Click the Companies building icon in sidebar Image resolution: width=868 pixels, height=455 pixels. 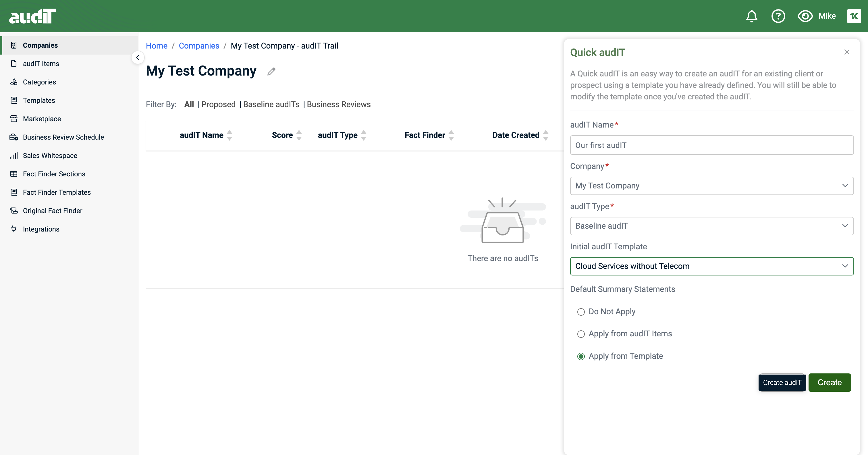click(x=14, y=45)
